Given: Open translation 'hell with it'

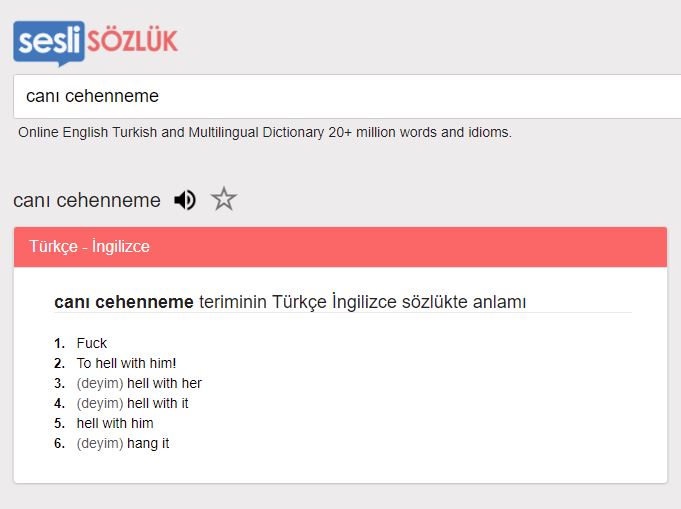Looking at the screenshot, I should click(158, 403).
